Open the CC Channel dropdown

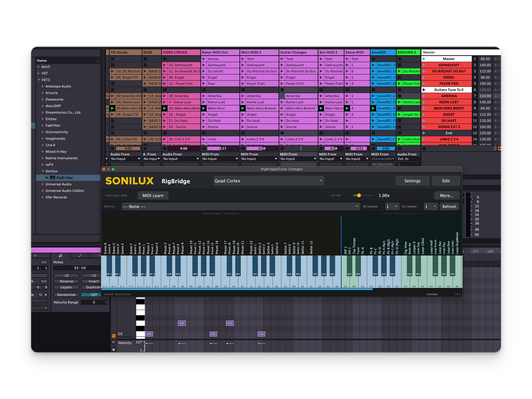[431, 207]
